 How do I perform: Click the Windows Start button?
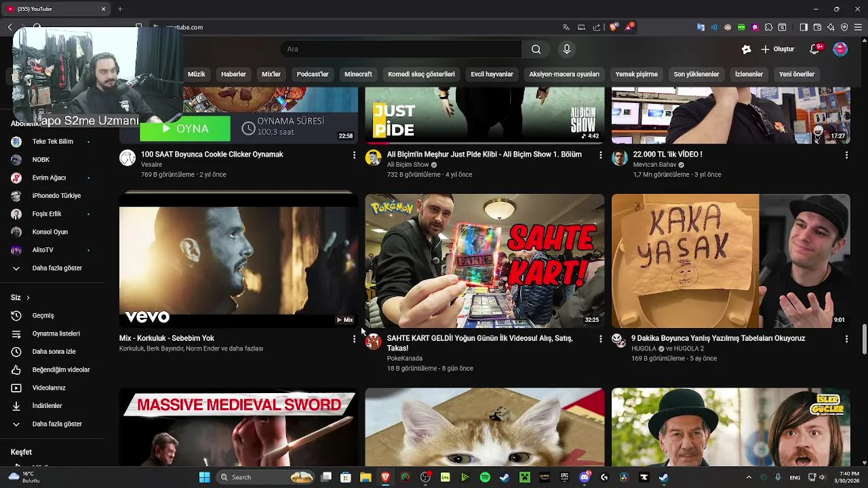click(x=204, y=477)
